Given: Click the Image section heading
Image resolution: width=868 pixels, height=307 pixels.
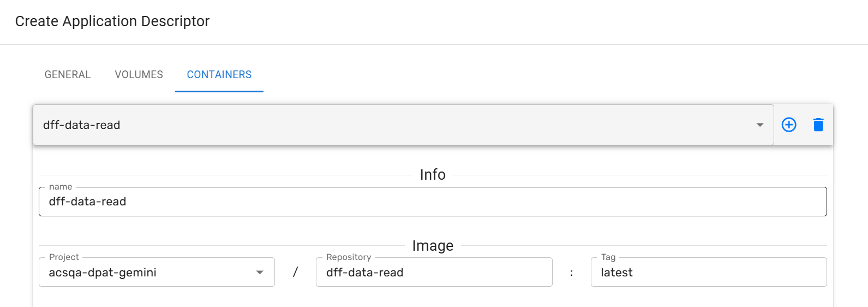Looking at the screenshot, I should click(x=433, y=246).
